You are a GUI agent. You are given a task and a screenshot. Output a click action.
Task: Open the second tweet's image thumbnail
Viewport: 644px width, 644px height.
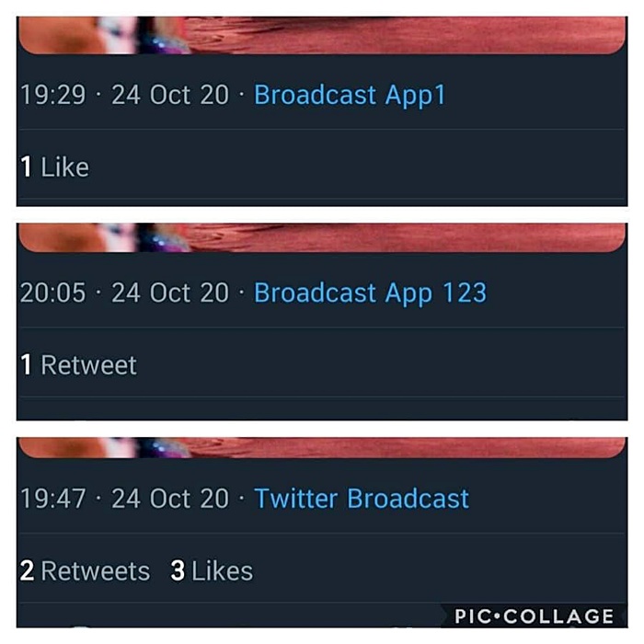point(322,237)
